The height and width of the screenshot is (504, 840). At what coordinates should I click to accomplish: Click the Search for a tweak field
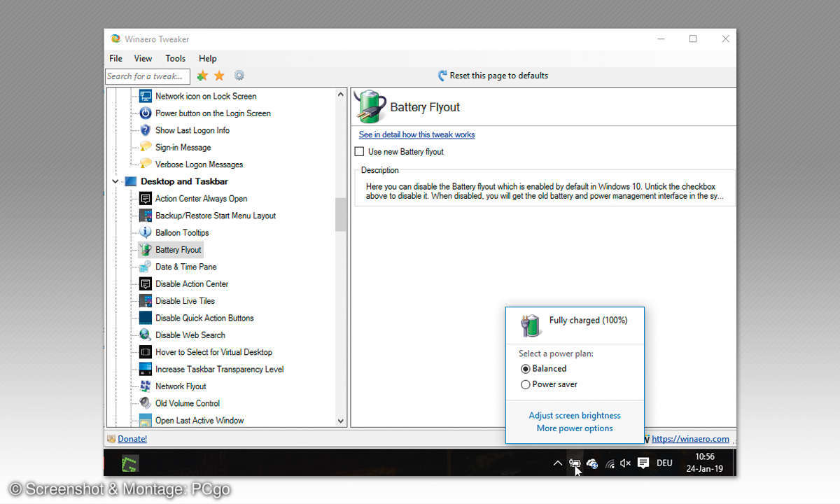point(148,76)
